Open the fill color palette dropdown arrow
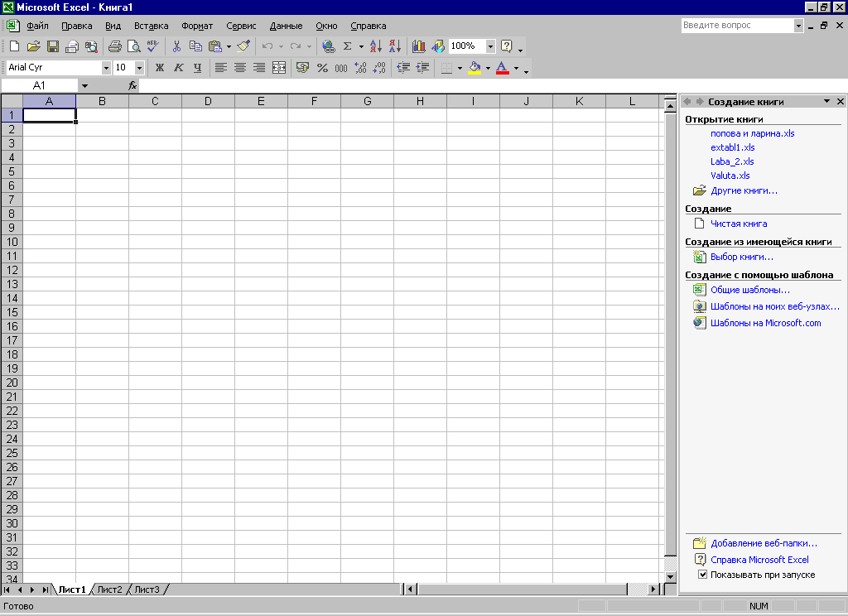The image size is (848, 616). point(488,68)
